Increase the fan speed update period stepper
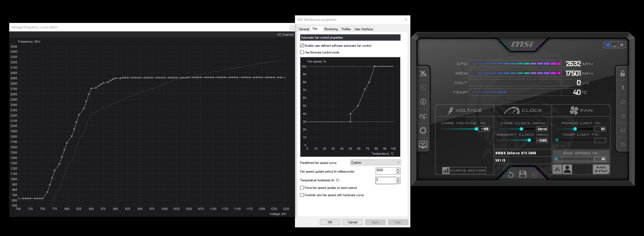 (398, 169)
